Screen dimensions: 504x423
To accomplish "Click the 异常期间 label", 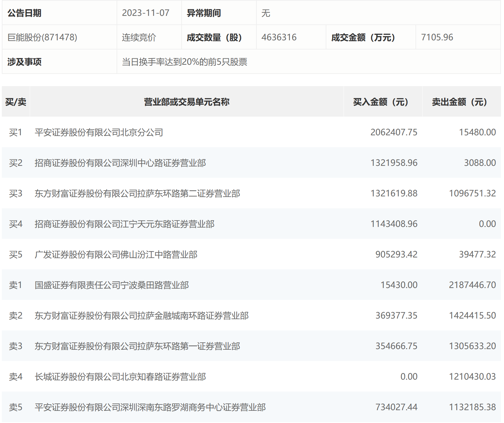I will [x=204, y=13].
